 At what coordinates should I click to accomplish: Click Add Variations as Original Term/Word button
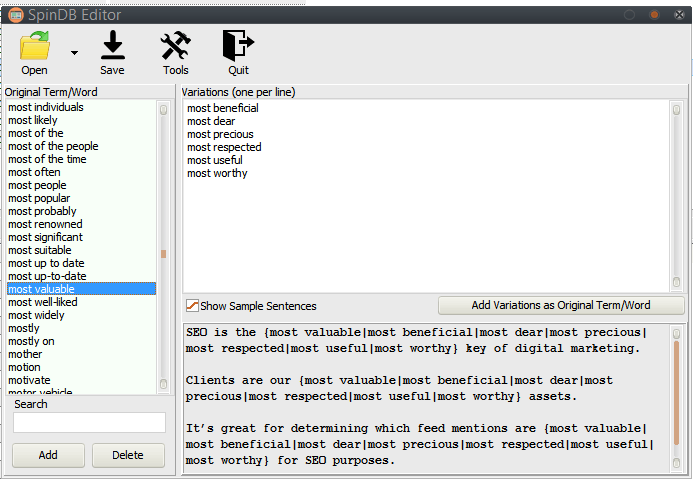(x=561, y=305)
